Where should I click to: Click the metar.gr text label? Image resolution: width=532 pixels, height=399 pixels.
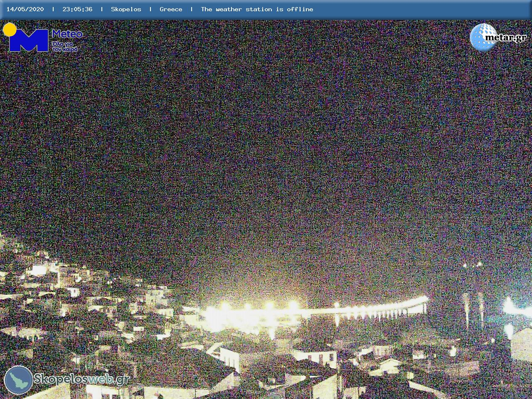click(x=506, y=38)
